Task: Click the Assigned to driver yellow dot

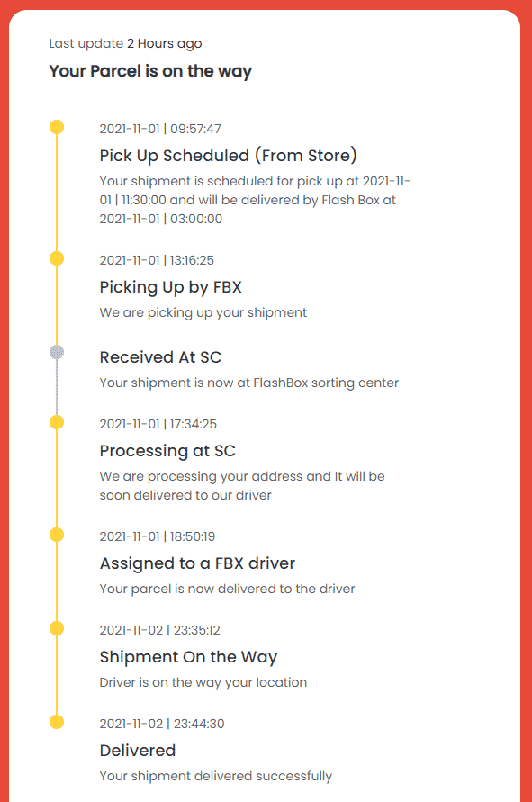Action: (58, 533)
